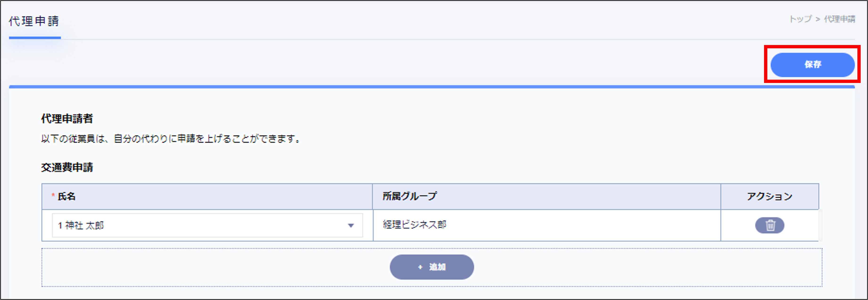This screenshot has width=868, height=300.
Task: Click the name input field in the table row
Action: click(169, 226)
